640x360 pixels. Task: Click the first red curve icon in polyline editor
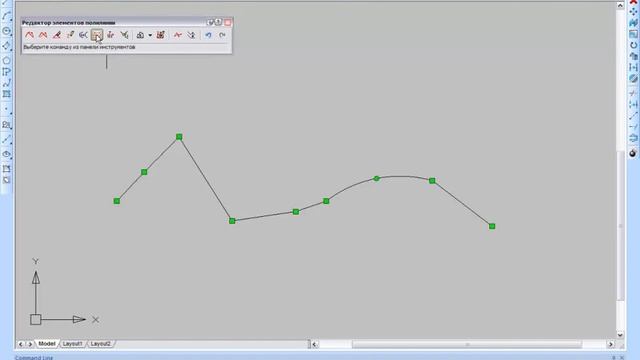29,35
